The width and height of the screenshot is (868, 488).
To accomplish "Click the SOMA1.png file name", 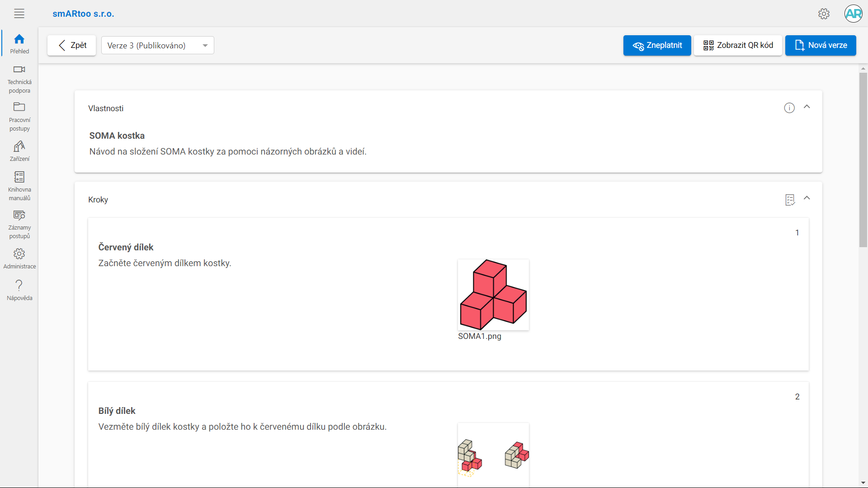I will pos(480,336).
